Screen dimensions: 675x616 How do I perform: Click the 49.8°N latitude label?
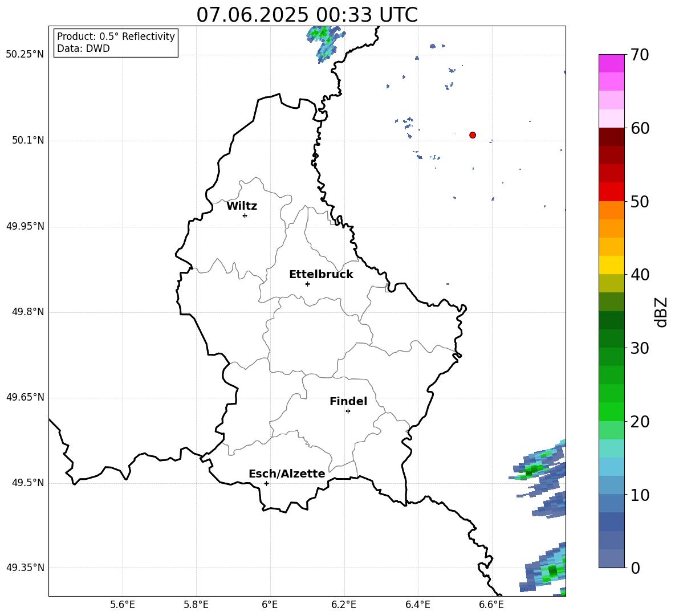click(28, 312)
